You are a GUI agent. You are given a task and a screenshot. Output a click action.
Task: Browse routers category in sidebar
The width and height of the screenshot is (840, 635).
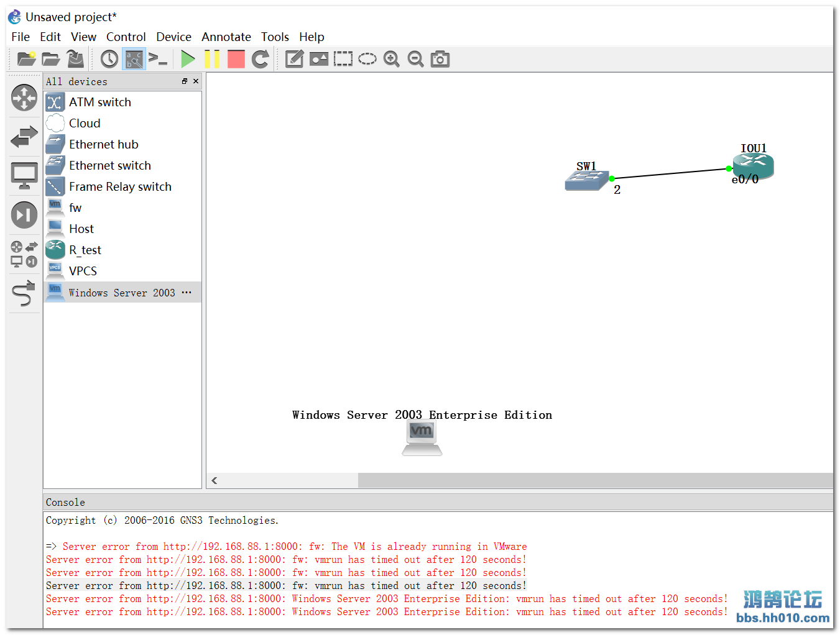(24, 98)
